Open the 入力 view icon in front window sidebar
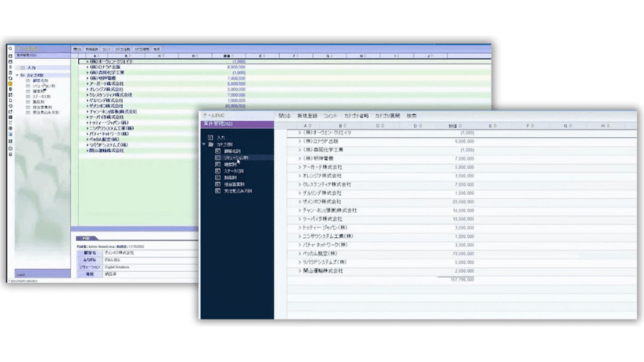The width and height of the screenshot is (644, 362). (x=210, y=138)
